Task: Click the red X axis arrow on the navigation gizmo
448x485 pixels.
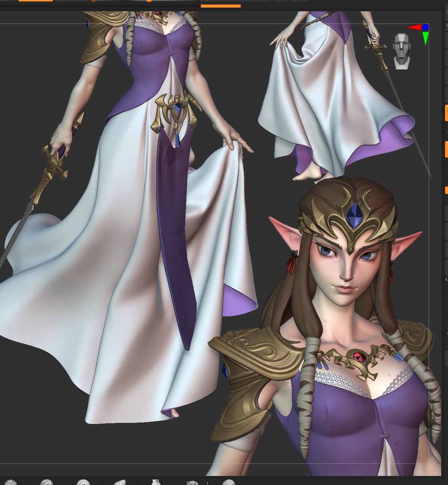Action: 414,27
